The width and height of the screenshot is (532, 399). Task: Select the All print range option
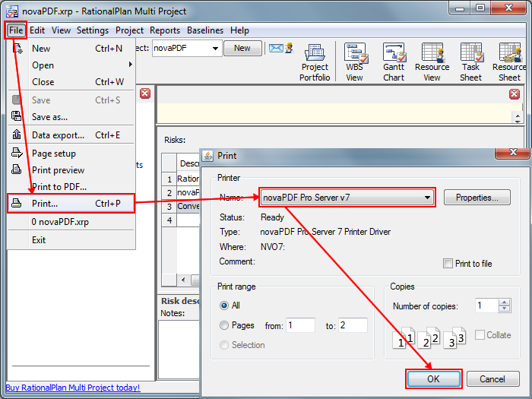[224, 306]
